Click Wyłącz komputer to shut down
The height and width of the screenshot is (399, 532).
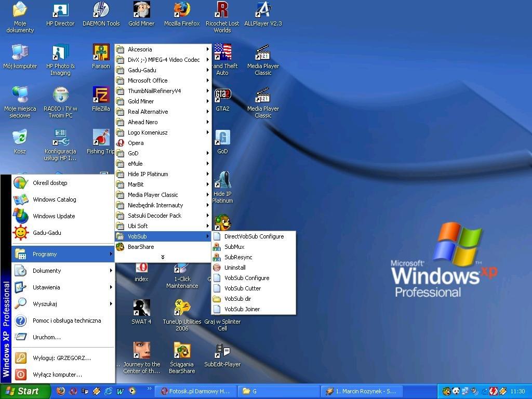pyautogui.click(x=57, y=375)
